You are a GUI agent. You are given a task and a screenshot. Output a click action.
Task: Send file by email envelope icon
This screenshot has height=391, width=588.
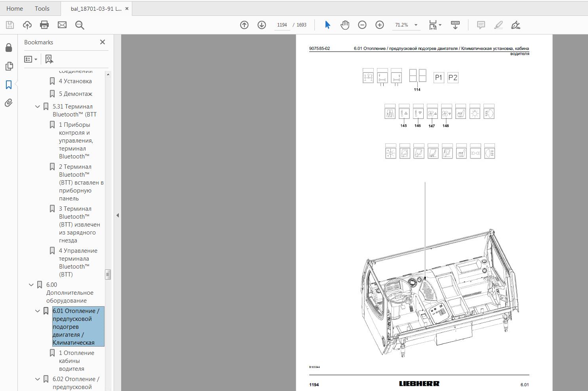click(62, 25)
